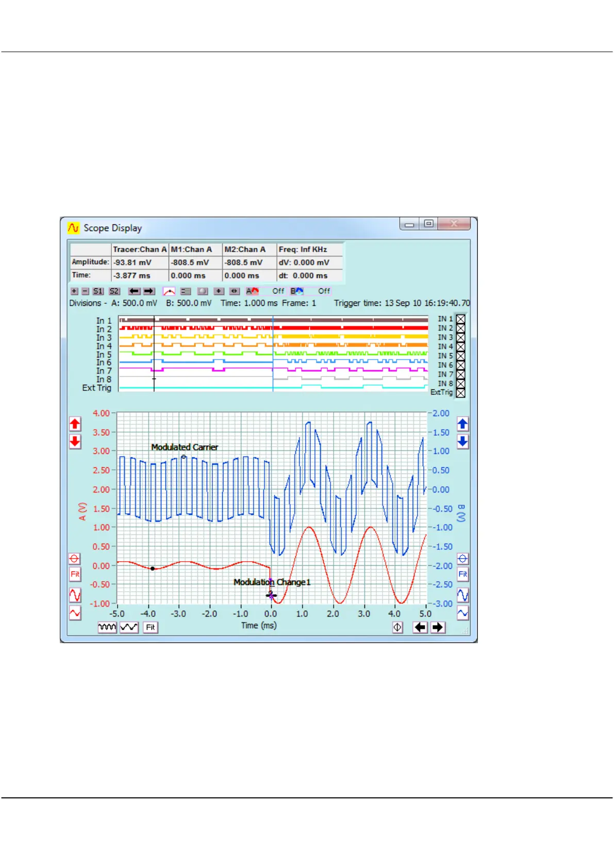Click the red channel A up arrow

[75, 424]
